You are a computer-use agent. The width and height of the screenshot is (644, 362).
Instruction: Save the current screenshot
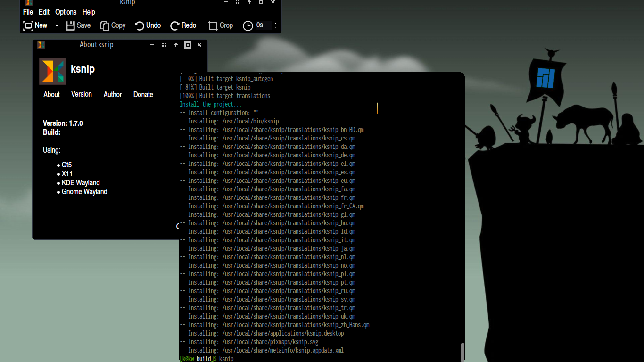pos(78,25)
